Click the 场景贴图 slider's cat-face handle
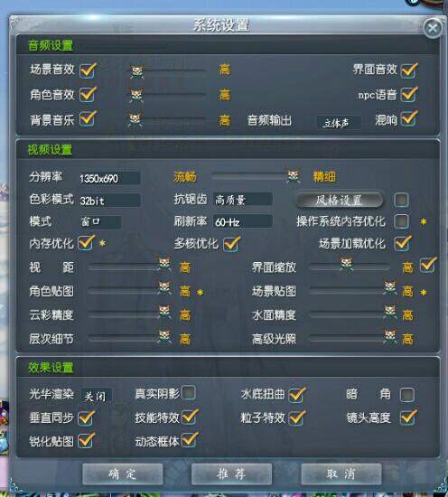 point(390,287)
